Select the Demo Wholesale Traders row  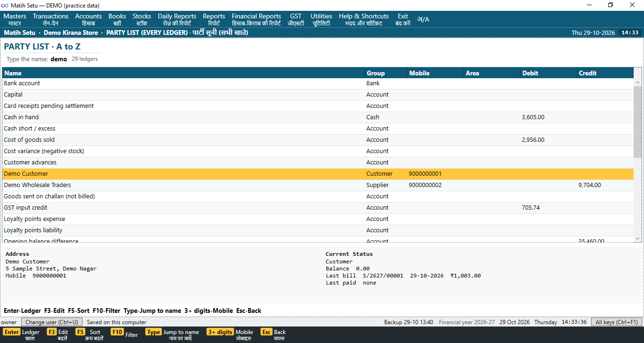click(x=318, y=185)
